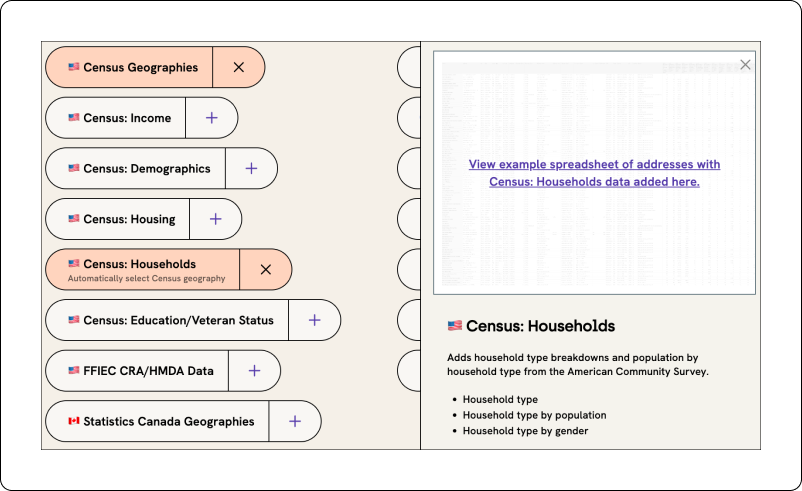
Task: Add FFIEC CRA/HMDA Data with the plus icon
Action: (x=254, y=371)
